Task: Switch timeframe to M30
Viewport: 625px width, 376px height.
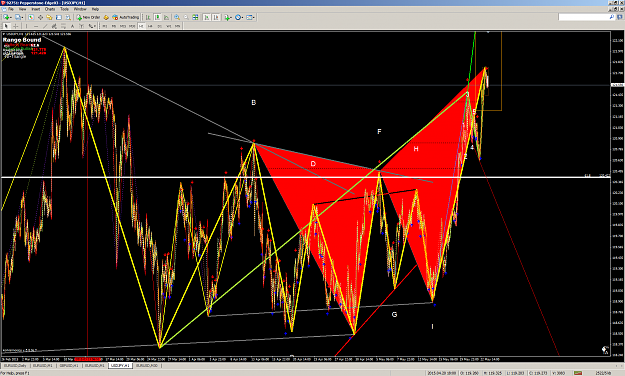Action: tap(132, 26)
